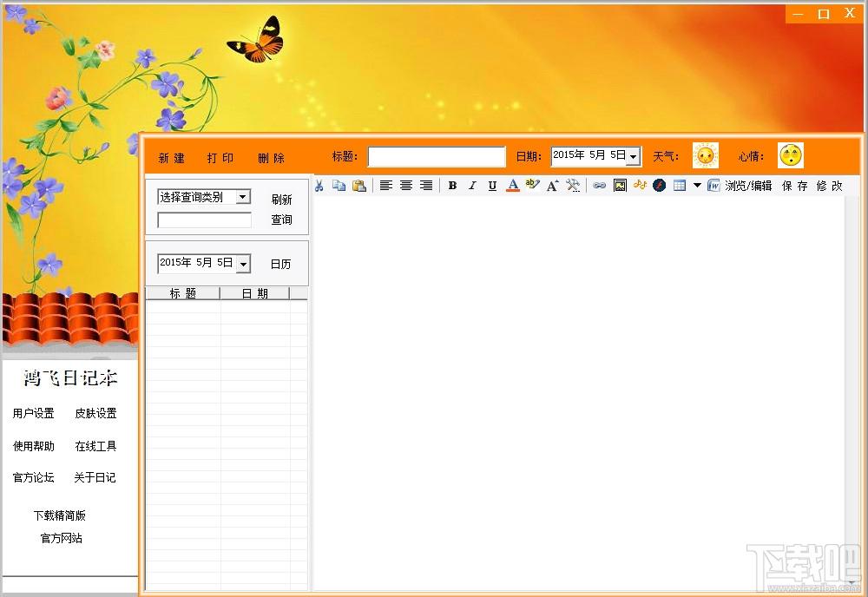Sort the list by 标题 column header
The image size is (868, 597).
pos(182,293)
